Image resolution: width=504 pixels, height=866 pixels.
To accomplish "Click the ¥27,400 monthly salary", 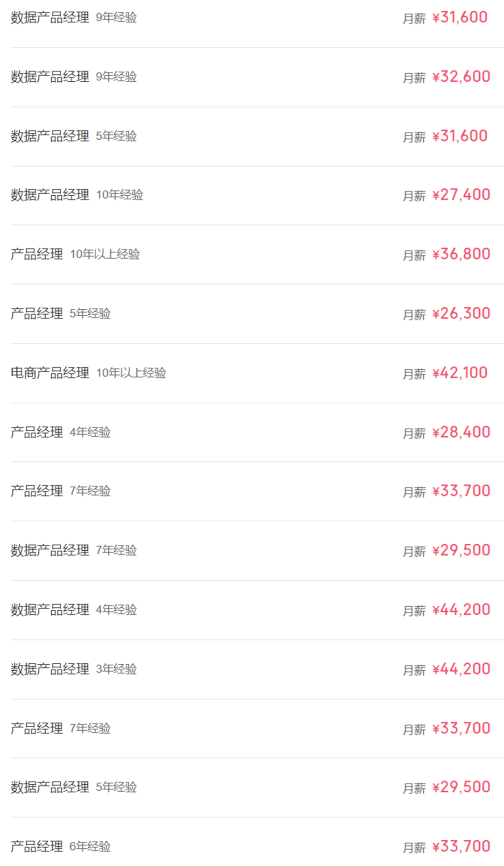I will (461, 195).
